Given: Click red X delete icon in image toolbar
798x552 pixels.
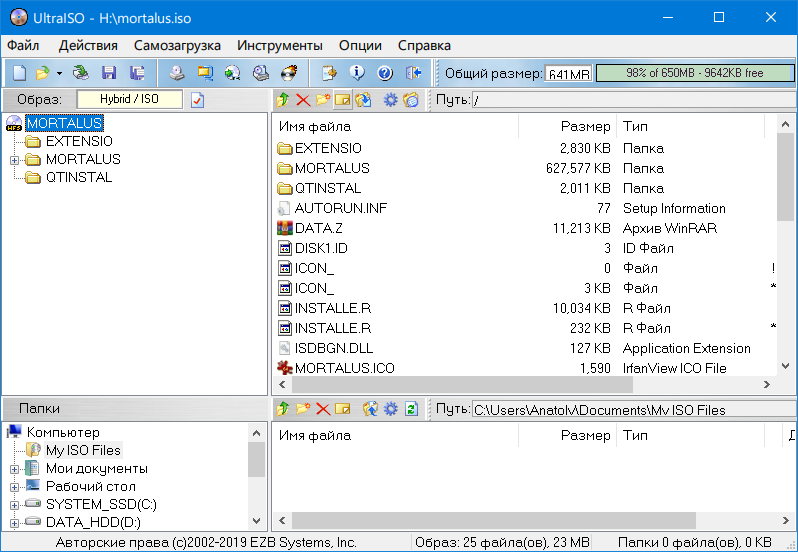Looking at the screenshot, I should [303, 100].
